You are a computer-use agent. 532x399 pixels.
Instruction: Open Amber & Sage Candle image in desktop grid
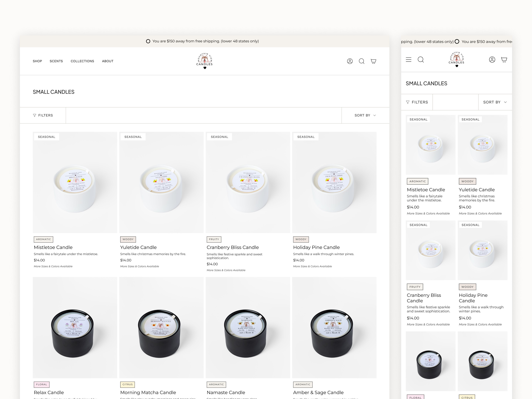tap(334, 328)
